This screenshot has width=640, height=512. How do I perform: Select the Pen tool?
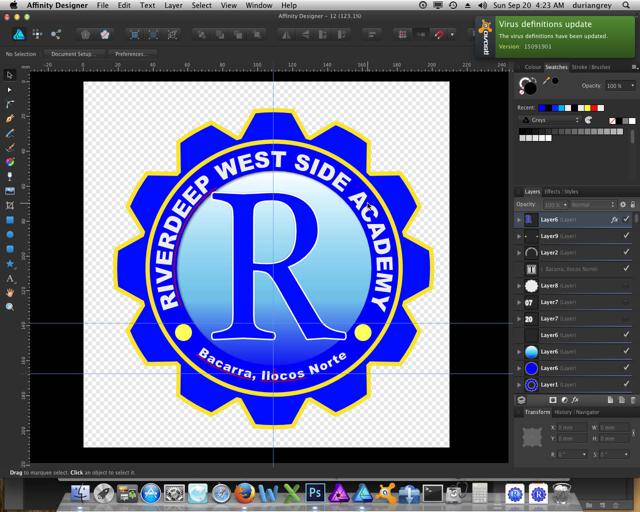click(x=10, y=118)
